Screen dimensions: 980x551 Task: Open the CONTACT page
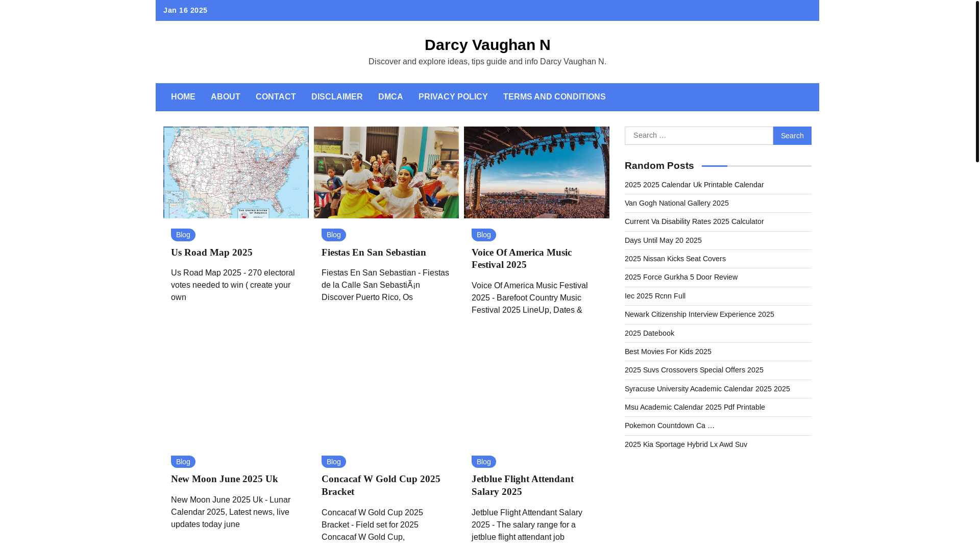point(276,97)
